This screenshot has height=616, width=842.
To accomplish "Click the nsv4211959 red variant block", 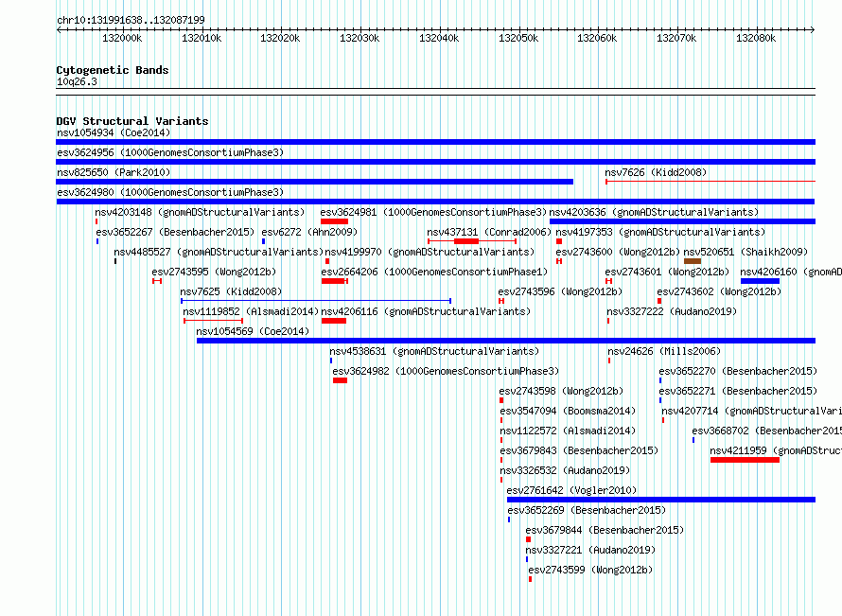I will pos(745,460).
